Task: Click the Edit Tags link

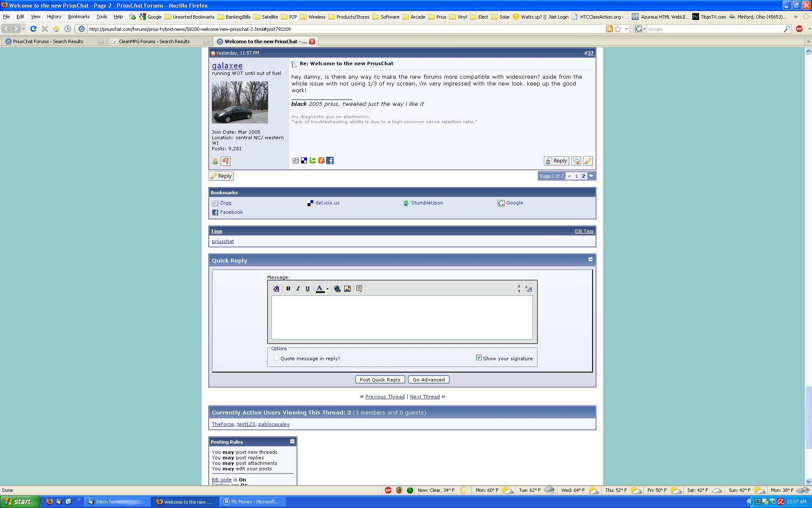Action: (584, 231)
